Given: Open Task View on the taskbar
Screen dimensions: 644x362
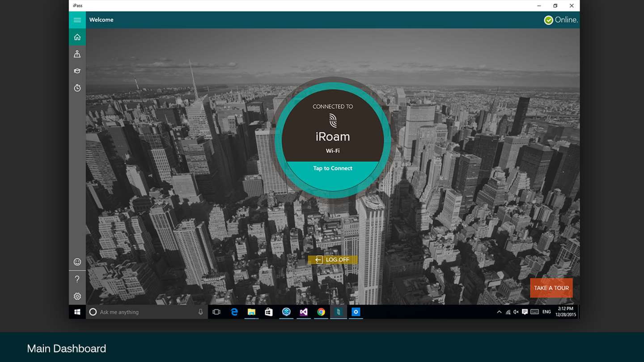Looking at the screenshot, I should 216,312.
